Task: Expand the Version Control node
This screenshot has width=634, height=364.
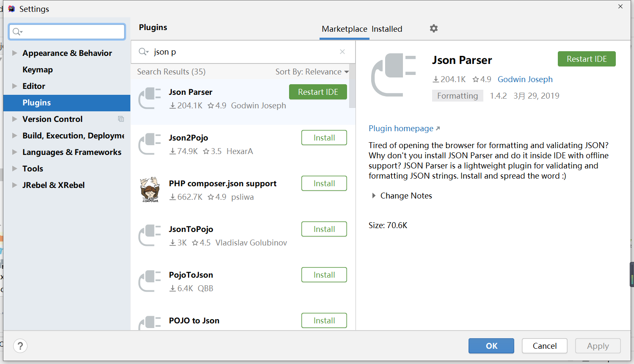Action: pos(14,119)
